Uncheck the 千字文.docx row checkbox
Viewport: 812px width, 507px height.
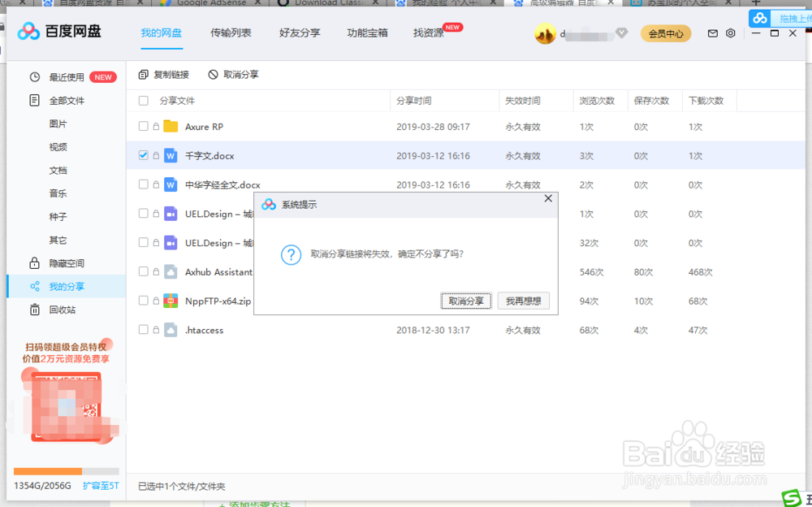(144, 155)
